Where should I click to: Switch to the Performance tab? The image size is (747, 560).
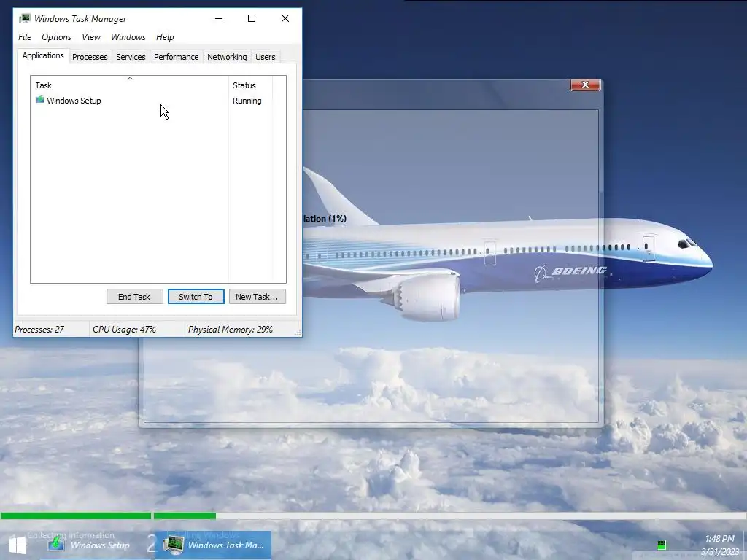tap(177, 57)
